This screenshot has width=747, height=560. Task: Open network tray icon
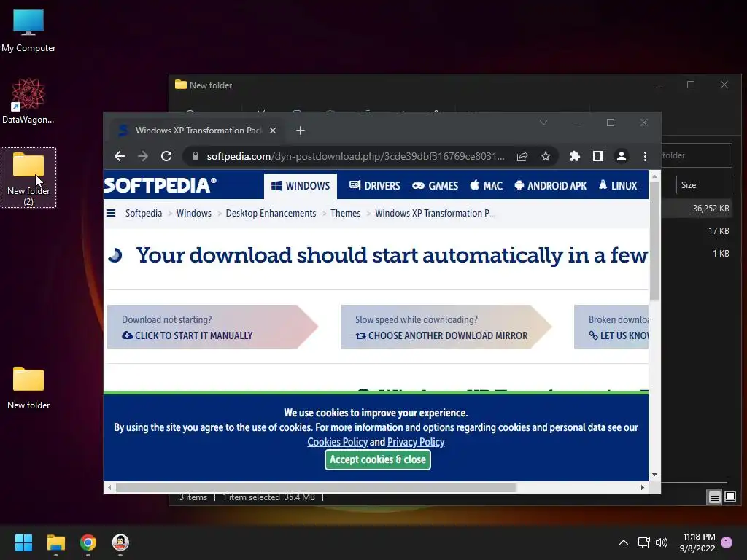[x=643, y=542]
